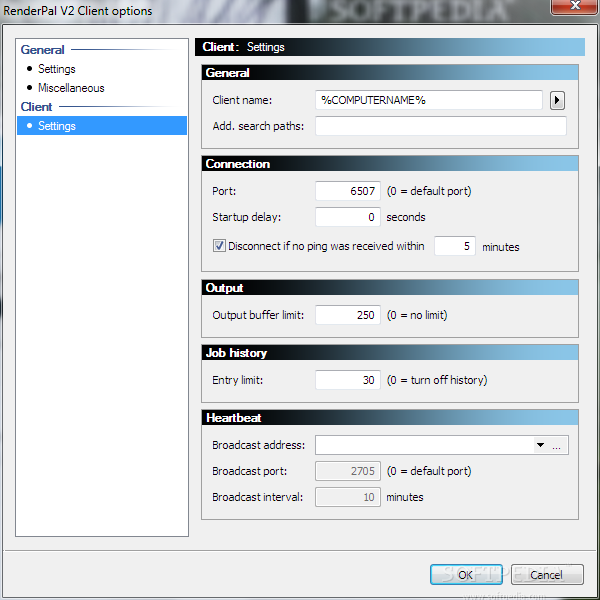Click the 'Client: Settings' page title bar
Image resolution: width=600 pixels, height=600 pixels.
pyautogui.click(x=390, y=47)
